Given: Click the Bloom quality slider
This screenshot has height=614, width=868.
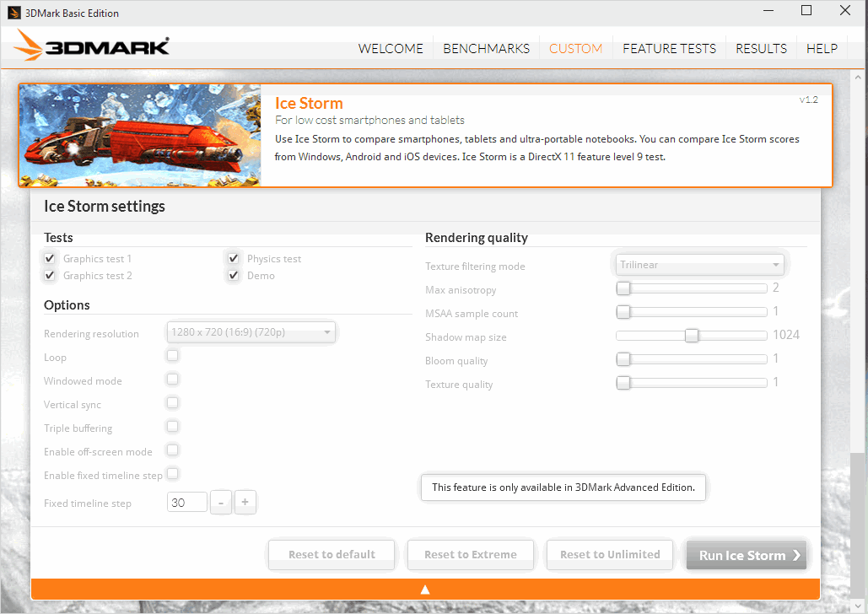Looking at the screenshot, I should 692,359.
